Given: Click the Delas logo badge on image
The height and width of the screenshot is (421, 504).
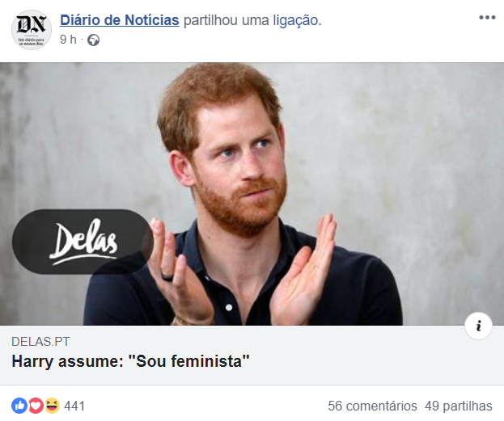Looking at the screenshot, I should pyautogui.click(x=83, y=242).
